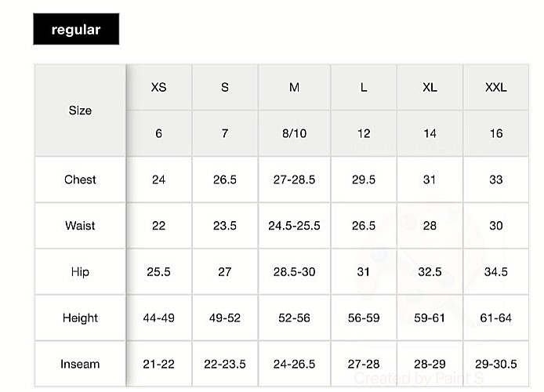
Task: Click the 34.5 hip value cell
Action: (495, 271)
